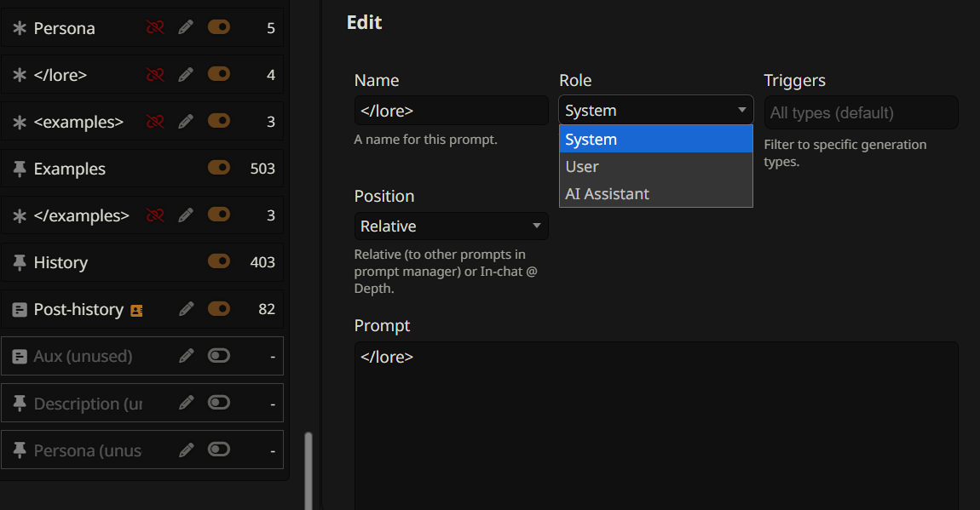The height and width of the screenshot is (510, 980).
Task: Click the 82 token count for Post-history
Action: pyautogui.click(x=267, y=309)
